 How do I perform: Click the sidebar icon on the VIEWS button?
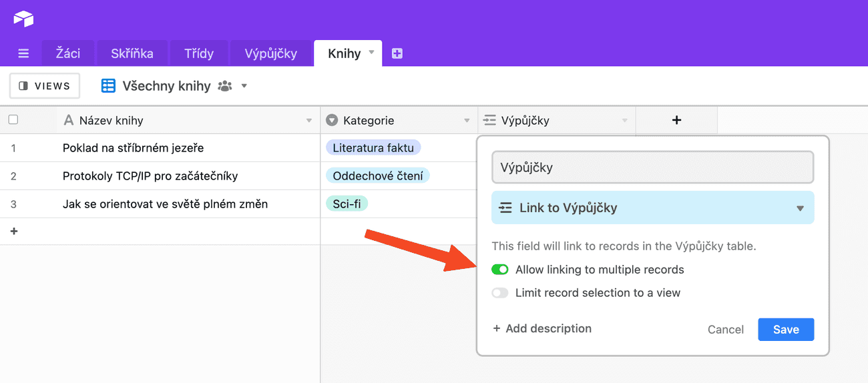point(23,86)
